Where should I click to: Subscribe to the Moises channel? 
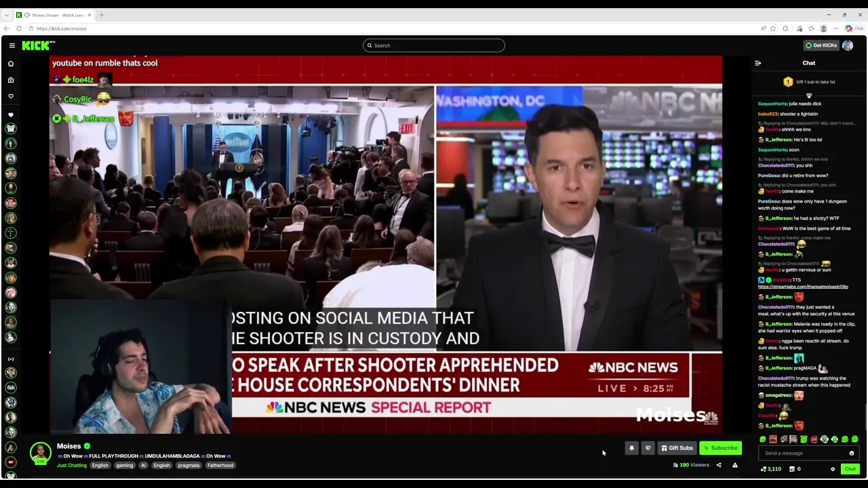(720, 448)
